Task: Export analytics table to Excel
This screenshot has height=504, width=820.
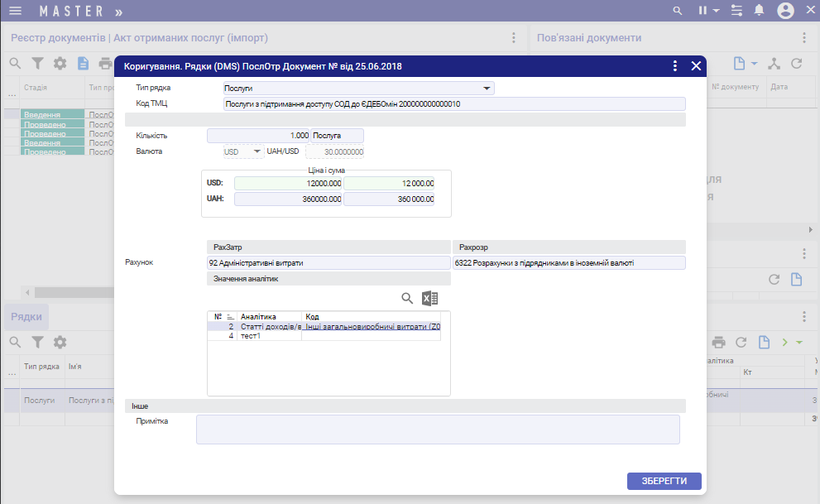Action: point(429,299)
